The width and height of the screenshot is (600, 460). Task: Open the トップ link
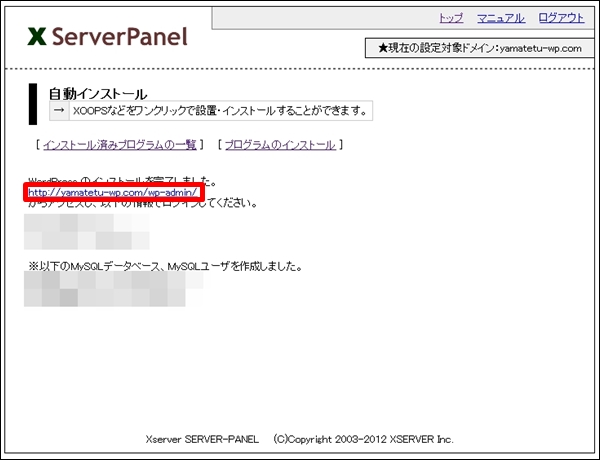click(x=451, y=18)
